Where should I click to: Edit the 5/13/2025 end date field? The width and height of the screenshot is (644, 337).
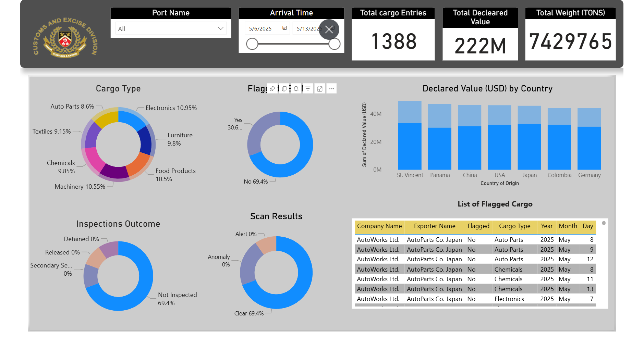coord(309,28)
